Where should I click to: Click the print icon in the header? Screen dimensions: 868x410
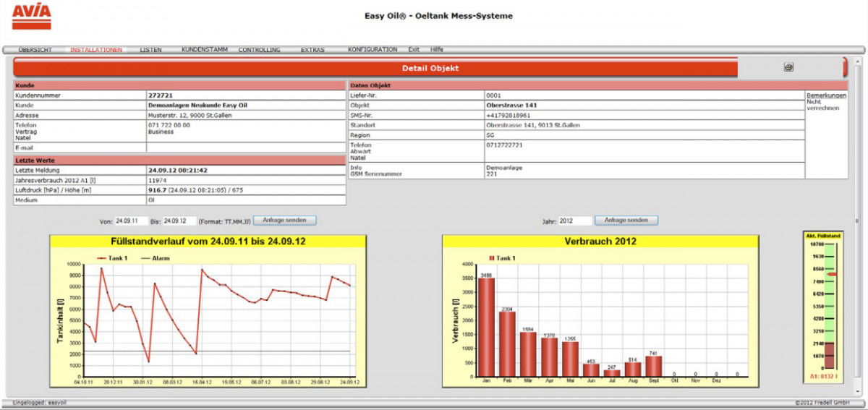point(788,67)
